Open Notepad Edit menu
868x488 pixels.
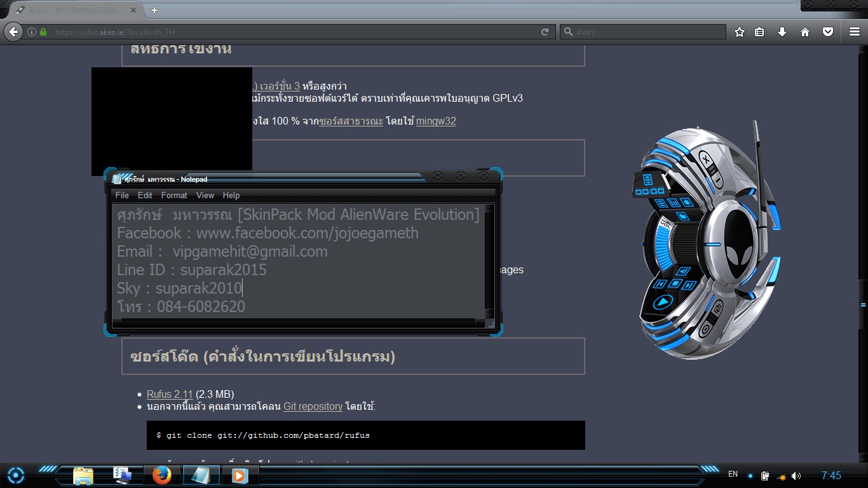145,195
